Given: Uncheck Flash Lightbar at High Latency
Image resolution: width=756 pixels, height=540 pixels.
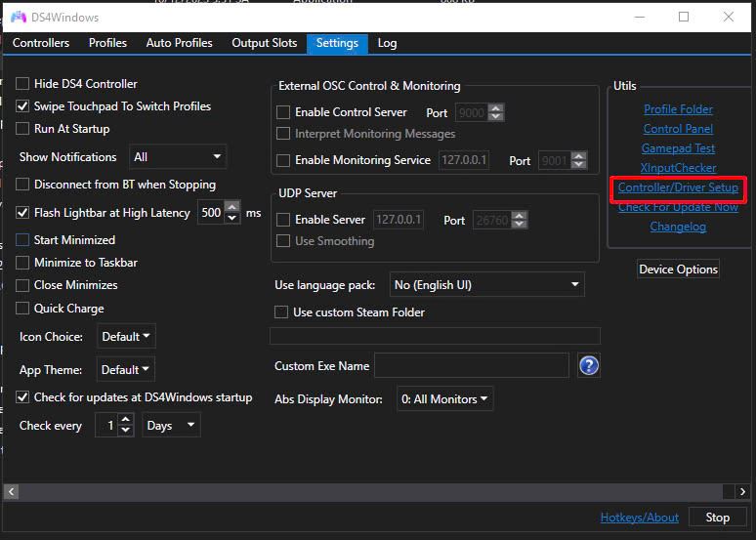Looking at the screenshot, I should click(x=22, y=213).
